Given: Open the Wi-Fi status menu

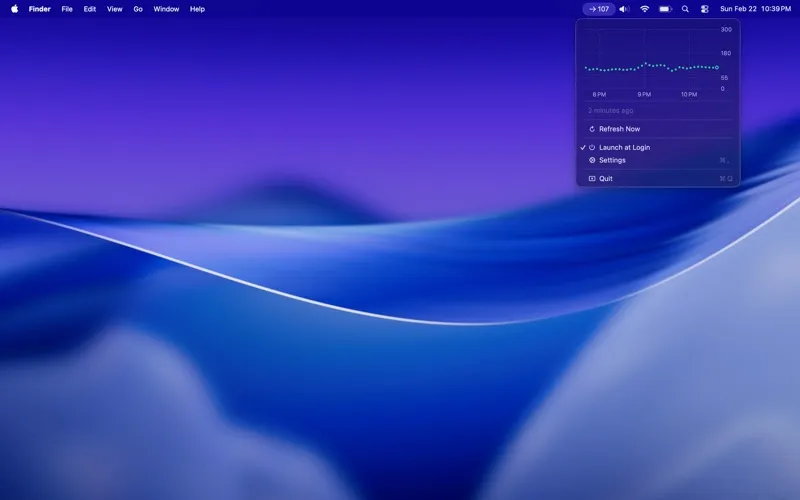Looking at the screenshot, I should coord(644,9).
